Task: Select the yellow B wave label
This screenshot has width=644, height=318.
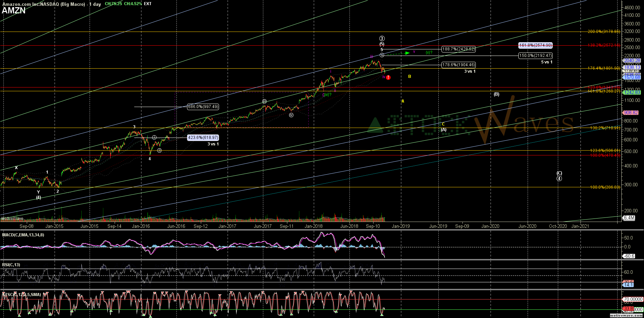Action: tap(410, 76)
